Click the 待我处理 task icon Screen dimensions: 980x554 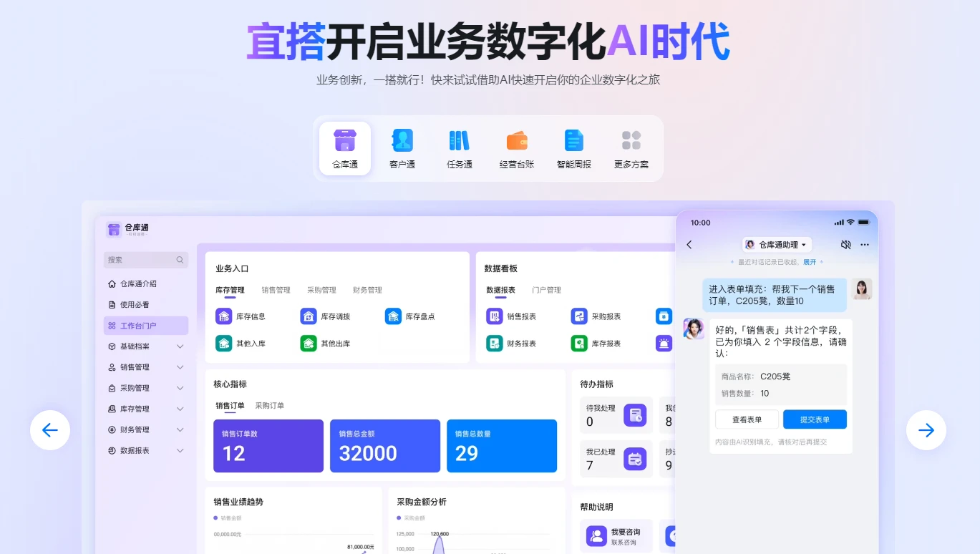pos(635,415)
